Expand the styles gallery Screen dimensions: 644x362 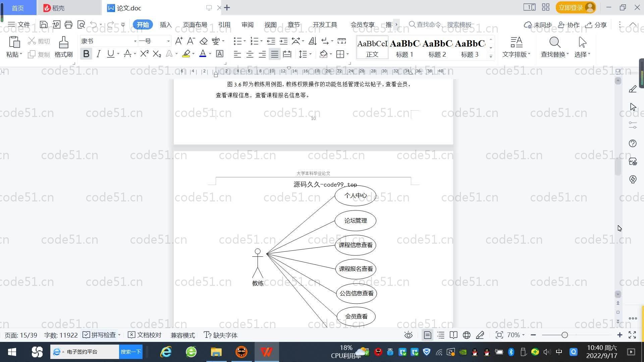click(x=491, y=56)
